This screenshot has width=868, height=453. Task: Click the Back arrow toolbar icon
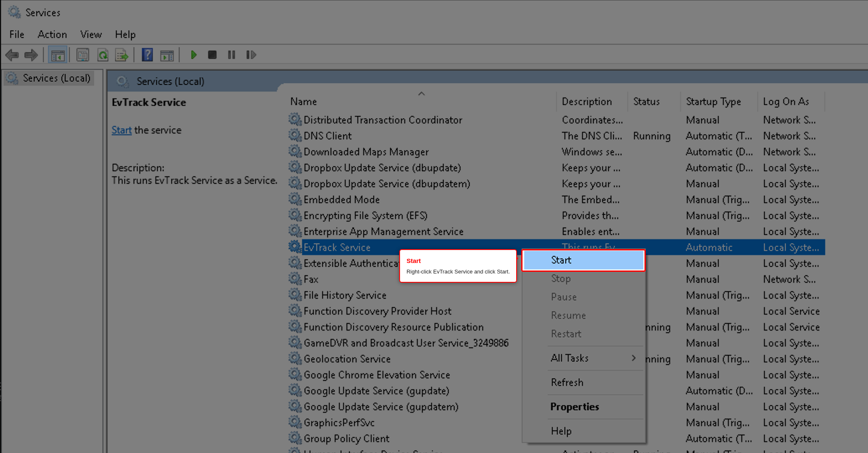click(12, 55)
